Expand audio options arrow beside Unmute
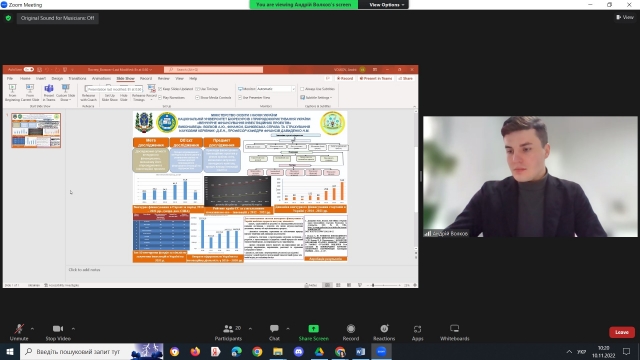Image resolution: width=640 pixels, height=360 pixels. pos(32,329)
